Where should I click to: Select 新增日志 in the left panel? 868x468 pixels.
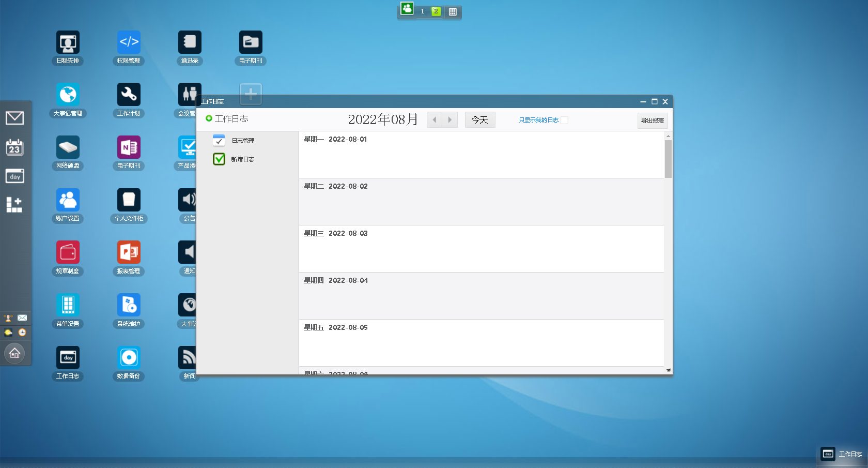pyautogui.click(x=242, y=159)
